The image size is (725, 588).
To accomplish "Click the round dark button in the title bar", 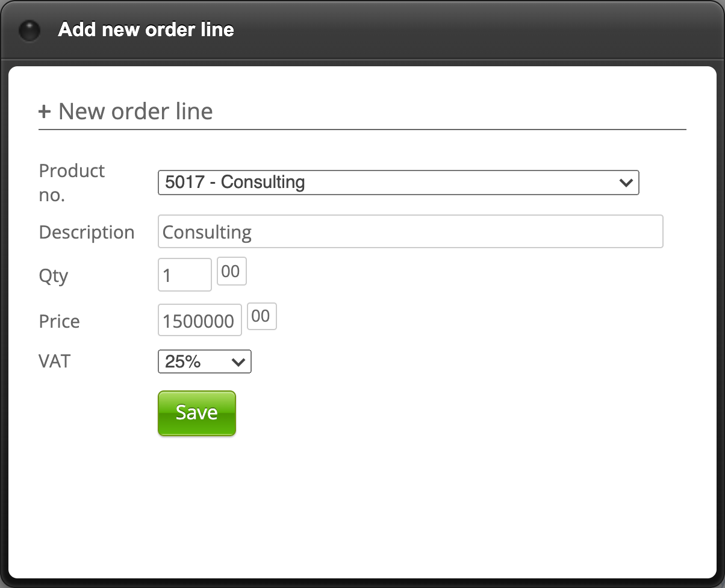I will (x=30, y=30).
